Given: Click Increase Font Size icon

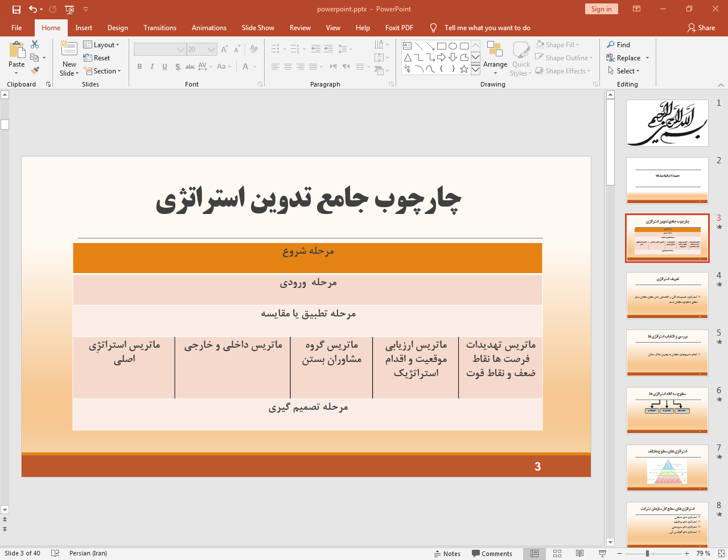Looking at the screenshot, I should (224, 50).
